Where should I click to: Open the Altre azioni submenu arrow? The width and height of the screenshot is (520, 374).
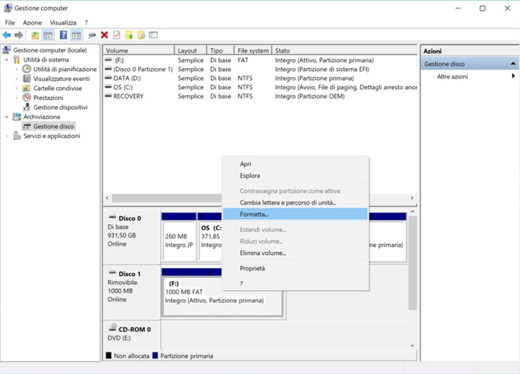pos(513,76)
